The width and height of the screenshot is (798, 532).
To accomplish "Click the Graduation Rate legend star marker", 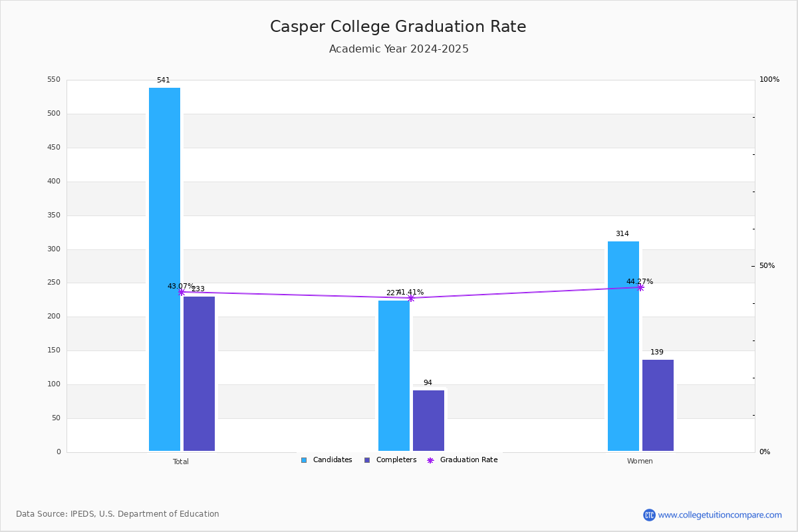I will coord(430,460).
